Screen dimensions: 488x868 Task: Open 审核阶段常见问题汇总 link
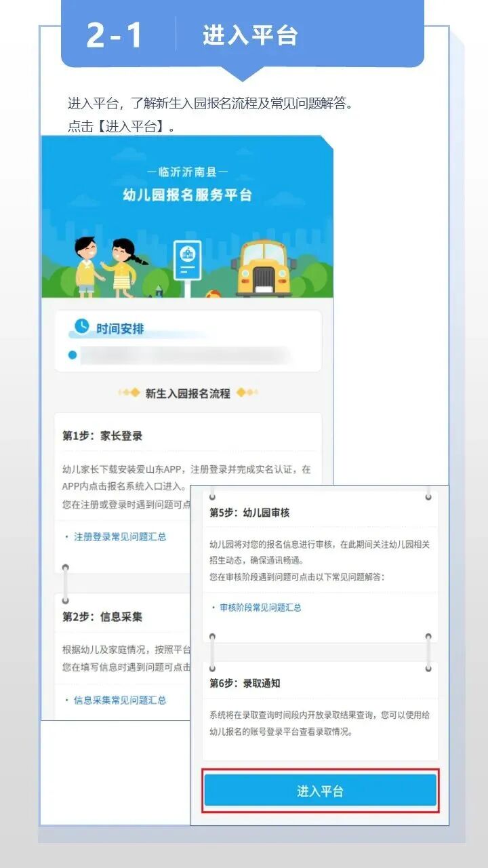point(260,608)
